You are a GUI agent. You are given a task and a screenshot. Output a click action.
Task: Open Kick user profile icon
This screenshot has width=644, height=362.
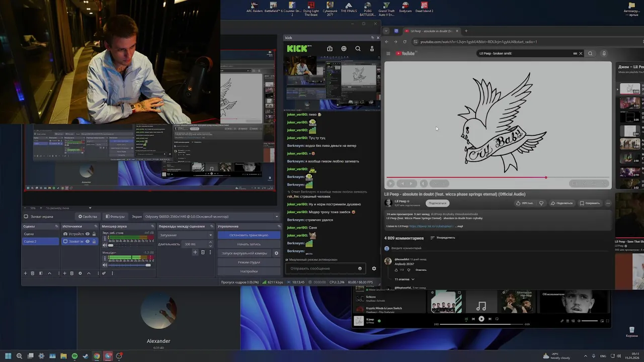pyautogui.click(x=372, y=49)
